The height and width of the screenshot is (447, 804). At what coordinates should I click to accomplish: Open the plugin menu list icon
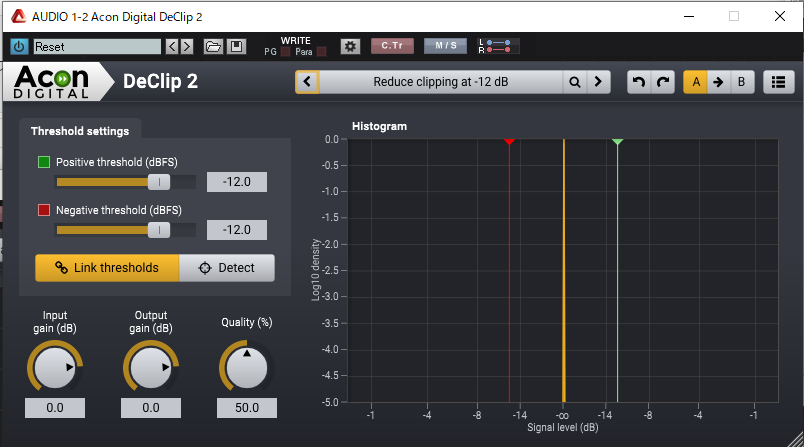click(x=778, y=82)
